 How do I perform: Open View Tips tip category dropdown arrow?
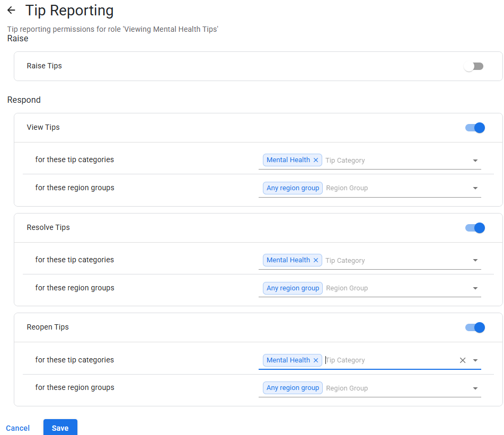(475, 161)
